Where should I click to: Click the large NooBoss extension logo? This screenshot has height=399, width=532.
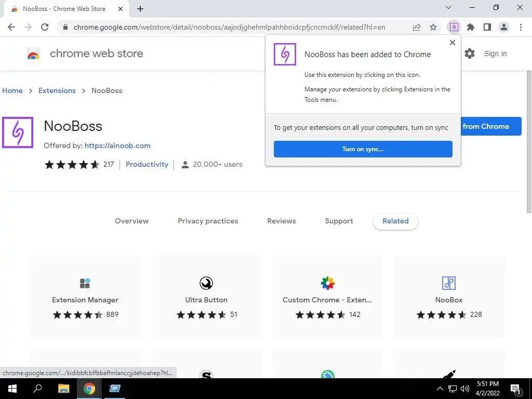coord(18,132)
